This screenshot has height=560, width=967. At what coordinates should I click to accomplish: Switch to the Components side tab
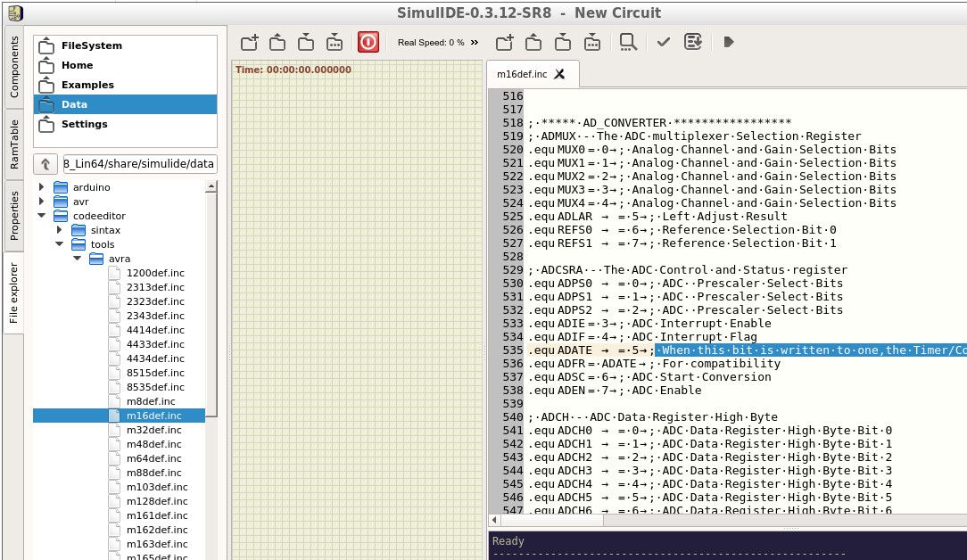click(x=14, y=68)
